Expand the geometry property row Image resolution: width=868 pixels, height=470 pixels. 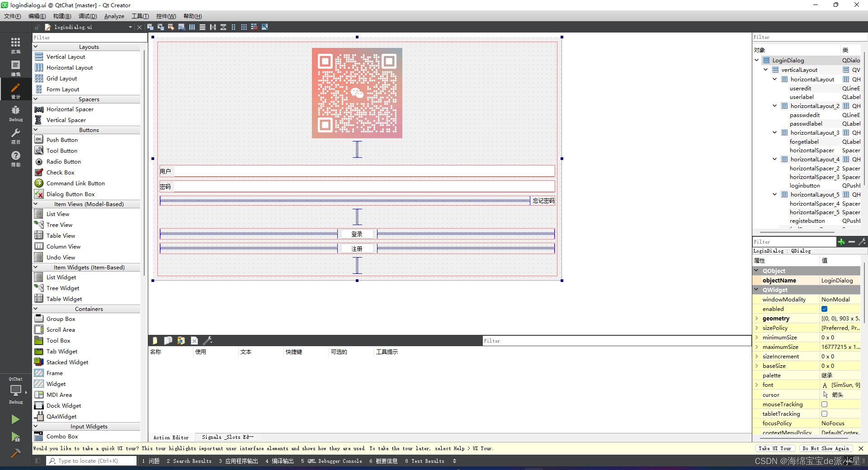pyautogui.click(x=756, y=319)
